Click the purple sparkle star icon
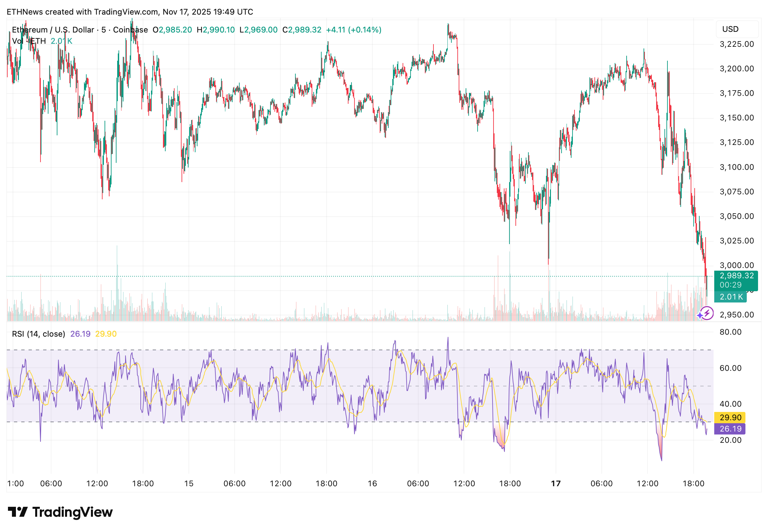Image resolution: width=768 pixels, height=532 pixels. (700, 315)
